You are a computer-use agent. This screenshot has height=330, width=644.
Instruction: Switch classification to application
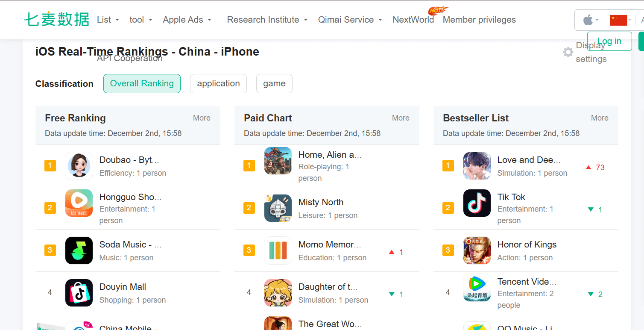[218, 83]
